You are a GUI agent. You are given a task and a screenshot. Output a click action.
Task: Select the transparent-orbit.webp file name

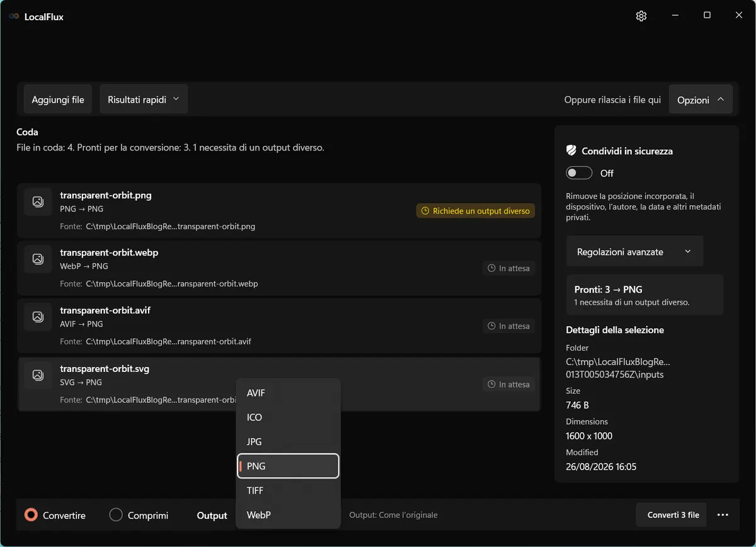click(x=109, y=252)
